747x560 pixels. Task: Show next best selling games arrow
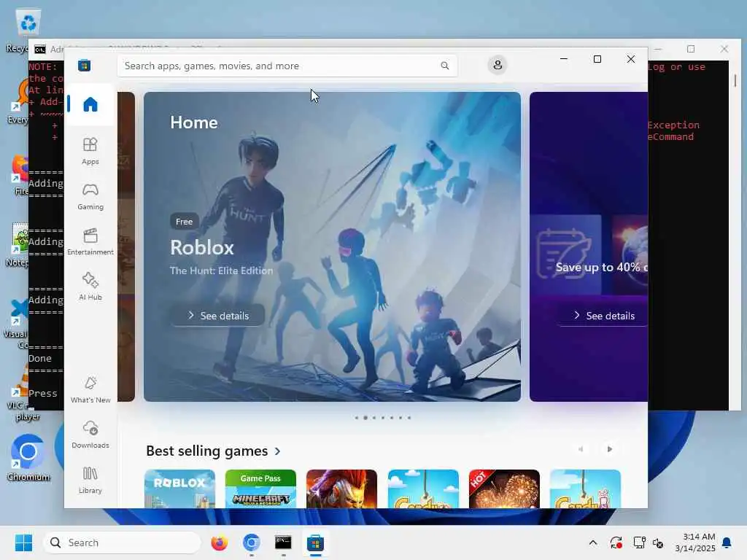[609, 449]
